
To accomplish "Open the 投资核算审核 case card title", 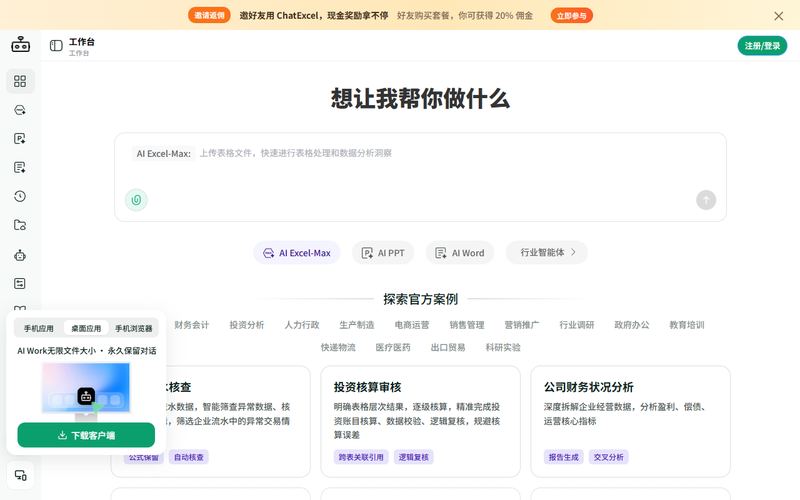I will (x=367, y=387).
